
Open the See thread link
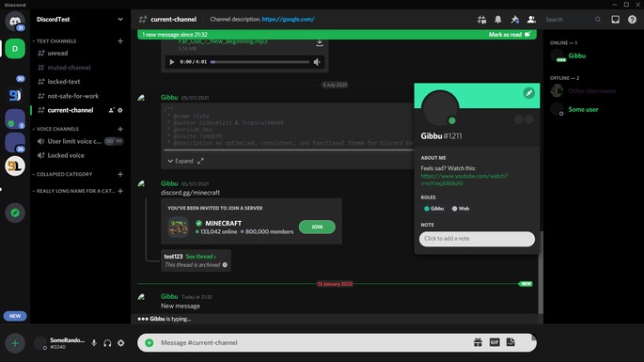tap(201, 257)
